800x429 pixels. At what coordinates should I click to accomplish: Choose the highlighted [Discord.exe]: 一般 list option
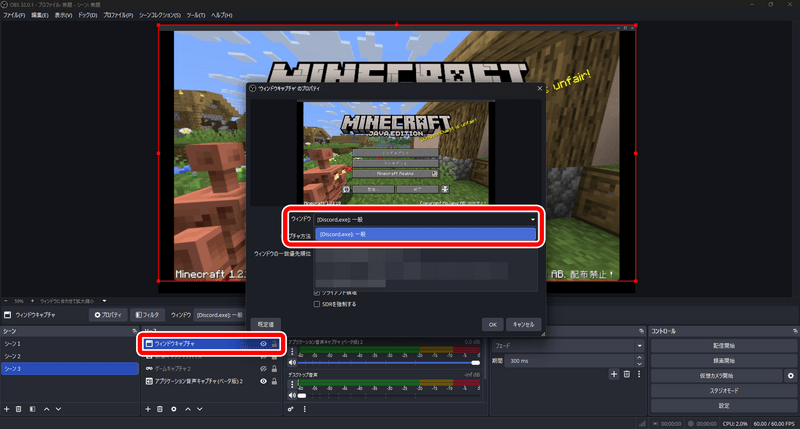pyautogui.click(x=426, y=234)
